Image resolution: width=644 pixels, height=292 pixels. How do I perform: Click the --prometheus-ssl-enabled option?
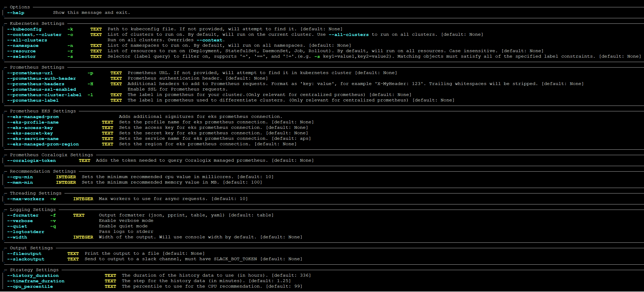click(x=42, y=89)
